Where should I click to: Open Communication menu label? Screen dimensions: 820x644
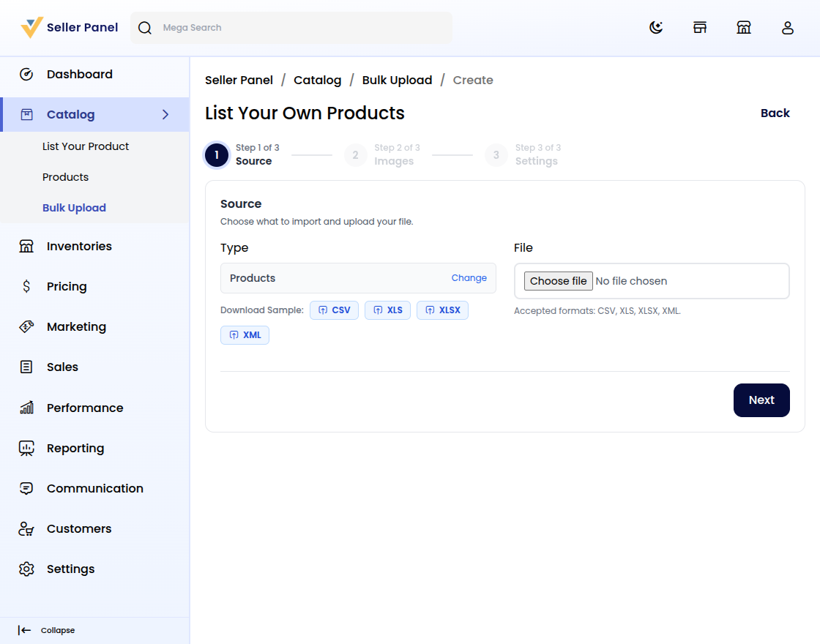[94, 488]
